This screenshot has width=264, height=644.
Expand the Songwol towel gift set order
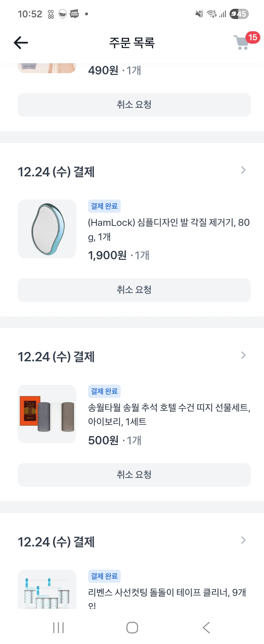pos(243,355)
